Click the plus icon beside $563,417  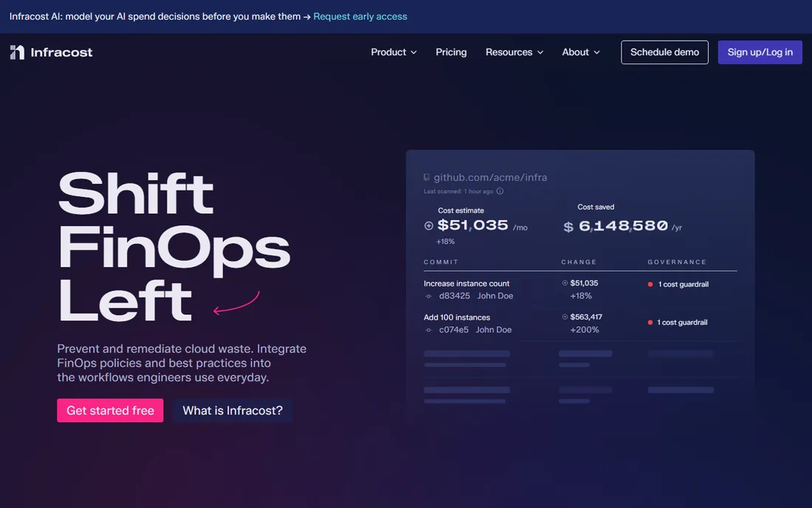[565, 317]
